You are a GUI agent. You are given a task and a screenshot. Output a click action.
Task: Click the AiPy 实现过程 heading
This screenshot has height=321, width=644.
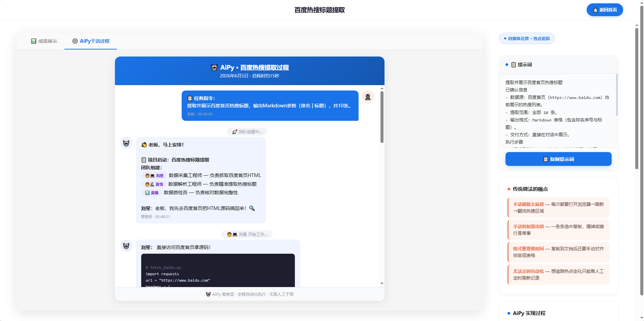[529, 313]
